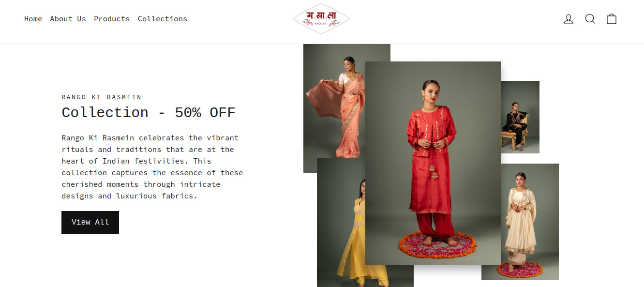Click the View All button
Viewport: 644px width, 287px height.
(90, 222)
